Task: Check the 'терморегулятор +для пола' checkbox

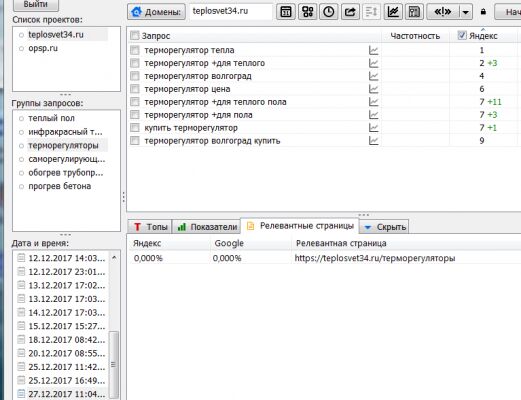Action: pyautogui.click(x=134, y=115)
